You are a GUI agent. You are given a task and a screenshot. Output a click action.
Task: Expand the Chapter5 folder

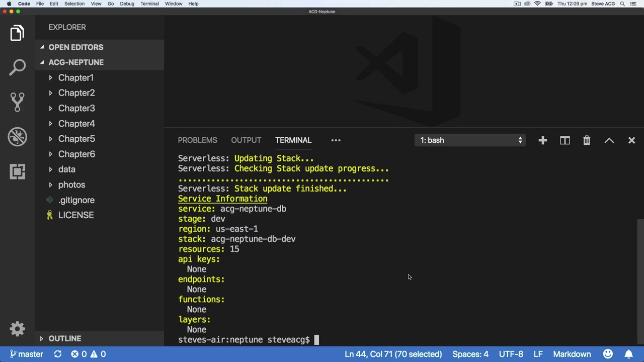76,139
